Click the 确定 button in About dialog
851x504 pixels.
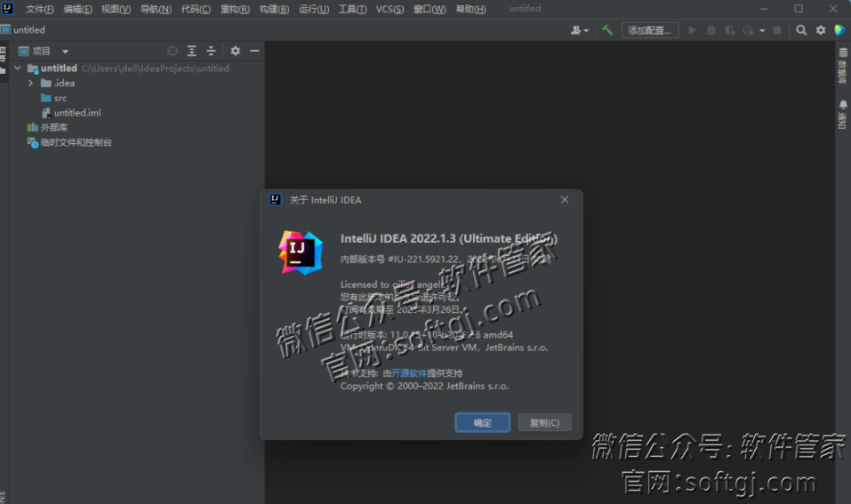tap(483, 422)
